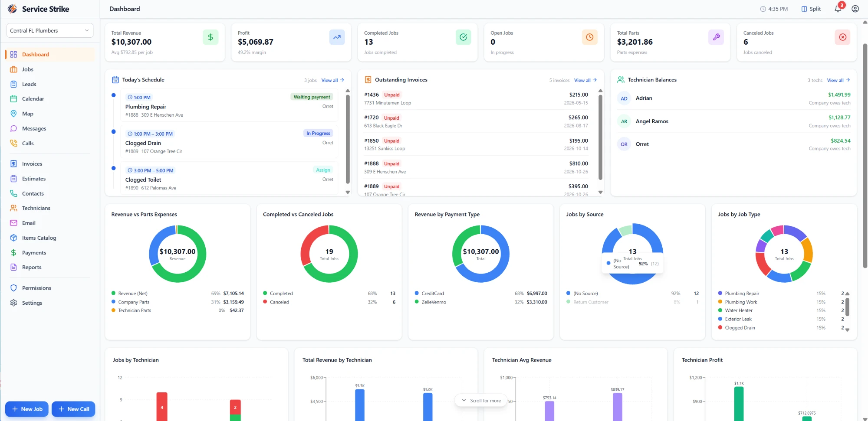Click the Map pin sidebar icon
This screenshot has width=868, height=421.
[13, 114]
